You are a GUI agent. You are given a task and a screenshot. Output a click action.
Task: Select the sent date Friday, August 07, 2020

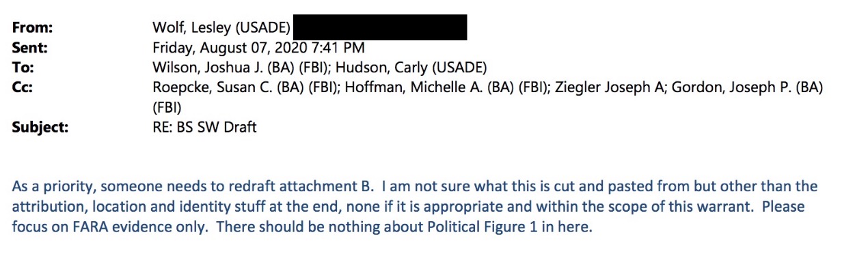(x=234, y=48)
